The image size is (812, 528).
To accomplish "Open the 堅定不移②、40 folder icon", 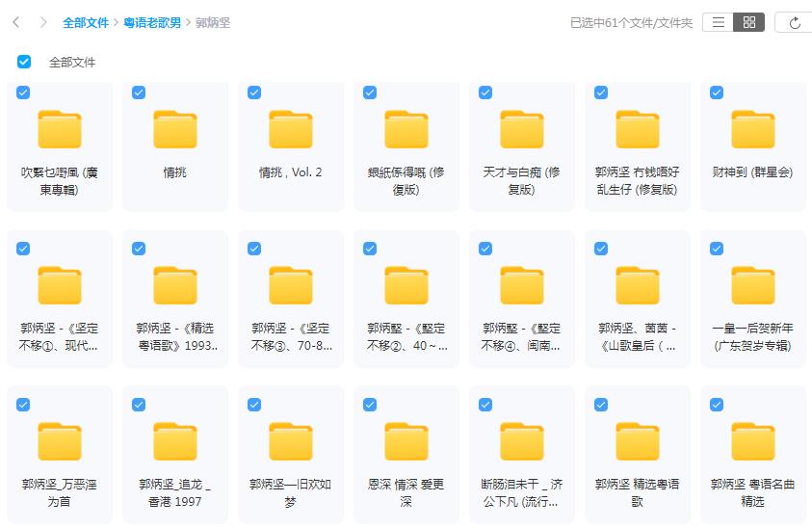I will point(406,285).
